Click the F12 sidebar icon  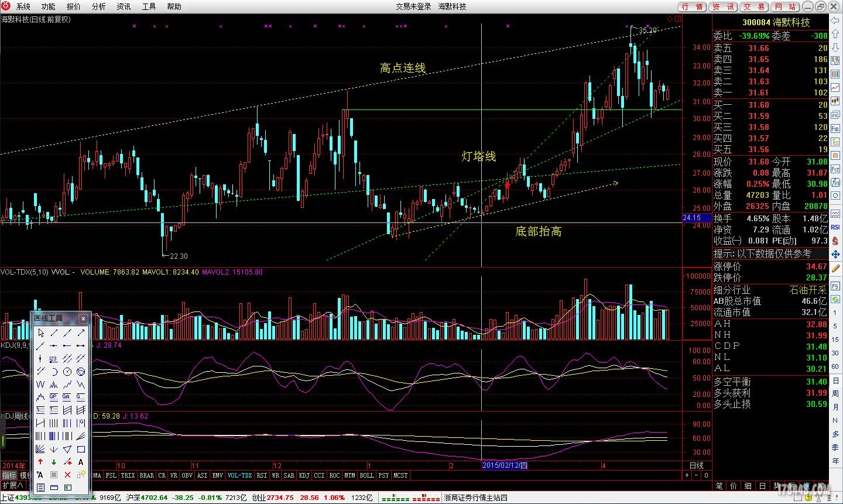(835, 169)
